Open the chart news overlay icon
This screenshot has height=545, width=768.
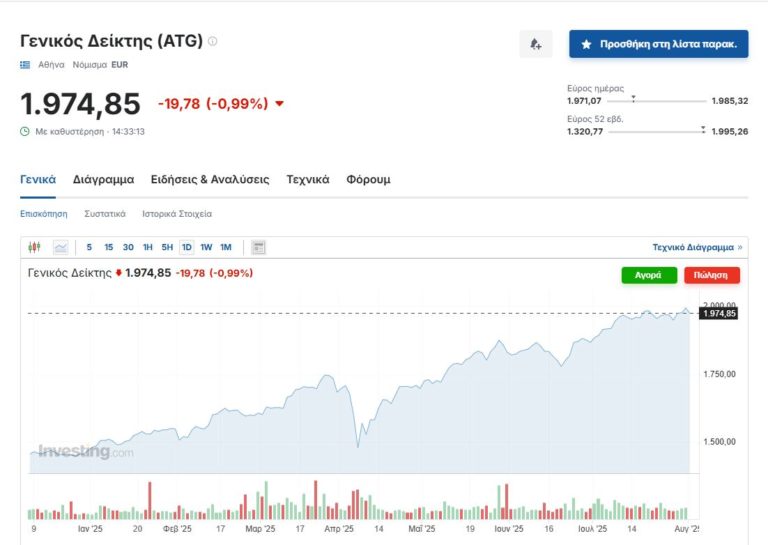258,247
